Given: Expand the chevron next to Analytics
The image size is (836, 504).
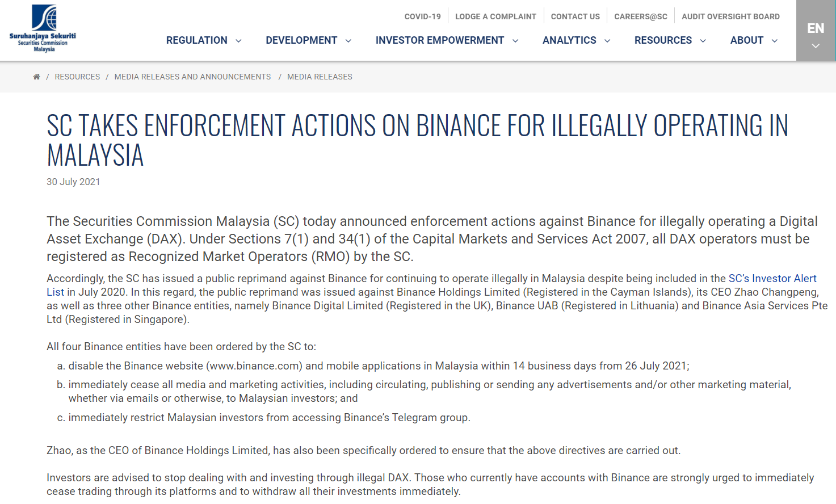Looking at the screenshot, I should point(607,41).
